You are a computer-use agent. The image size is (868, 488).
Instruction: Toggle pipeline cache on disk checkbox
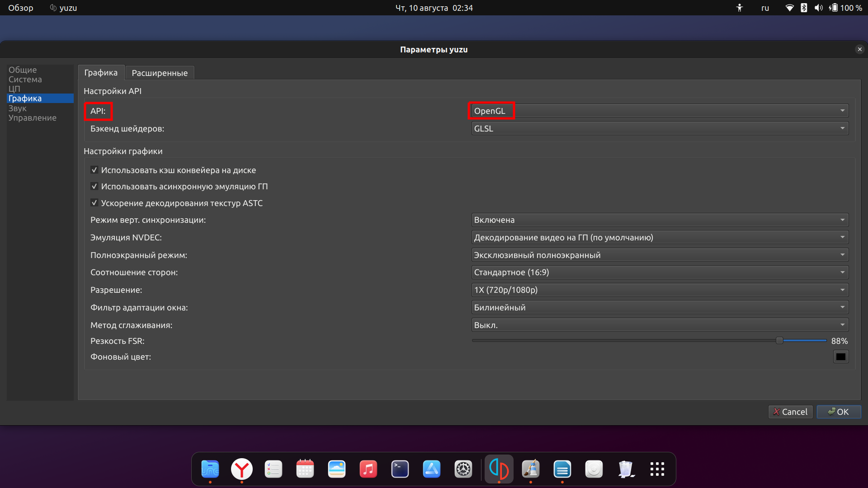(x=94, y=170)
